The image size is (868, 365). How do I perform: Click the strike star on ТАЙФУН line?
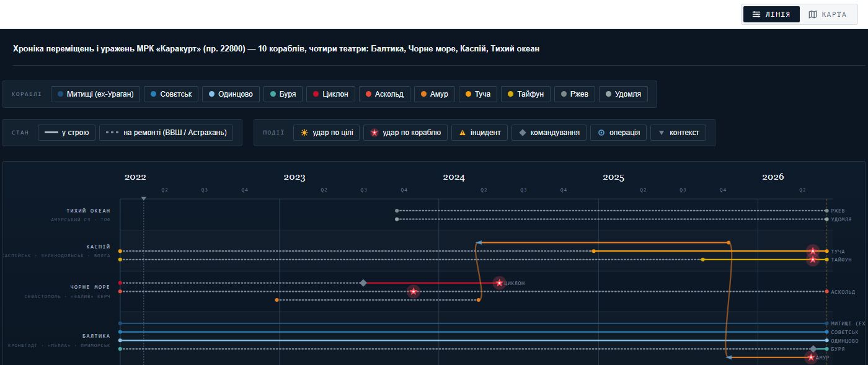(x=813, y=260)
